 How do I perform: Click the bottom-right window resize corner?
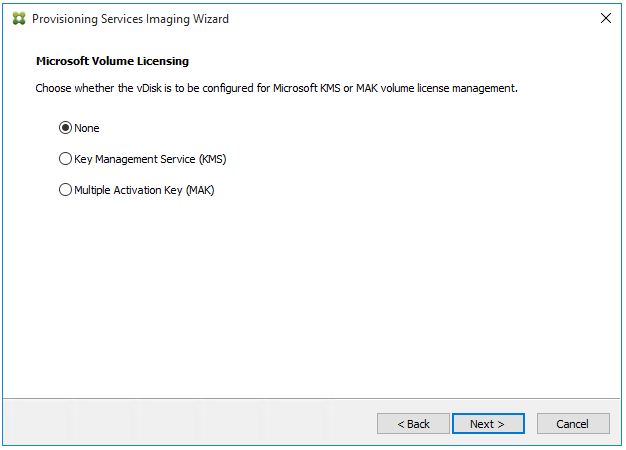coord(620,445)
